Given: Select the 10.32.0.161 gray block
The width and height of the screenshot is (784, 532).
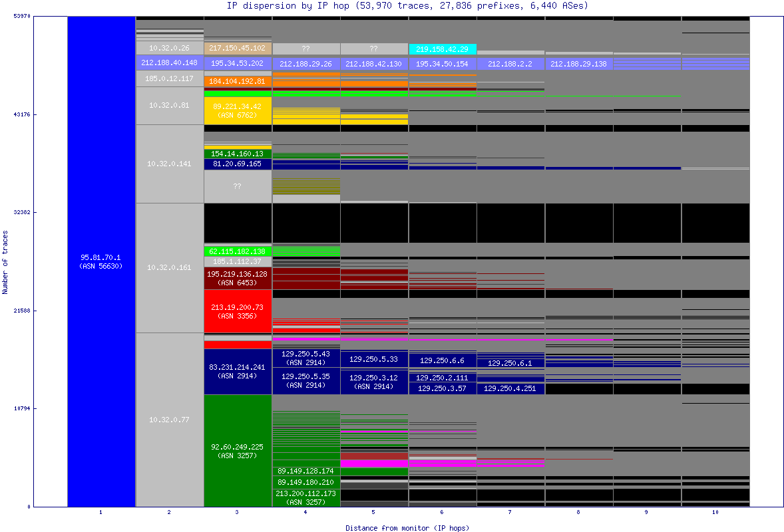Looking at the screenshot, I should pos(169,267).
